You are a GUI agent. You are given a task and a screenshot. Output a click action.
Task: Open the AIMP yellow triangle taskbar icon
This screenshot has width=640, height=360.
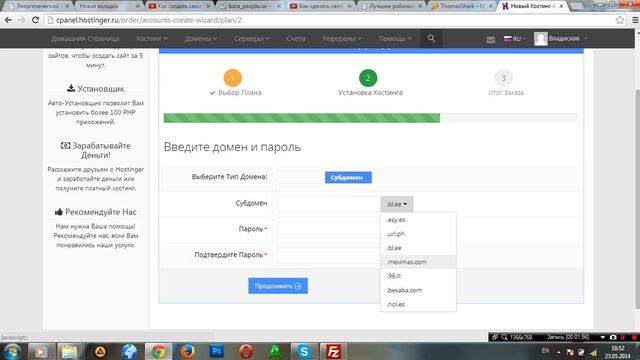[100, 351]
